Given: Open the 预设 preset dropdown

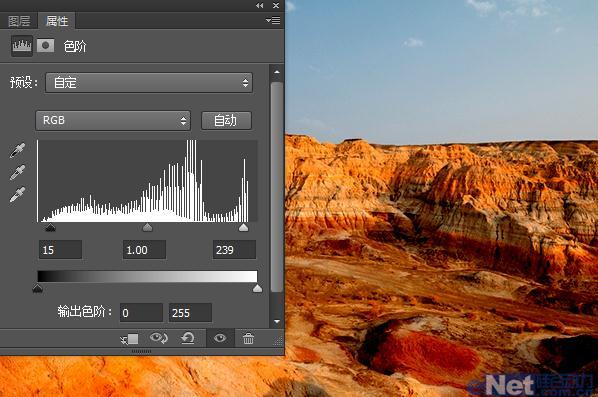Looking at the screenshot, I should (x=149, y=82).
